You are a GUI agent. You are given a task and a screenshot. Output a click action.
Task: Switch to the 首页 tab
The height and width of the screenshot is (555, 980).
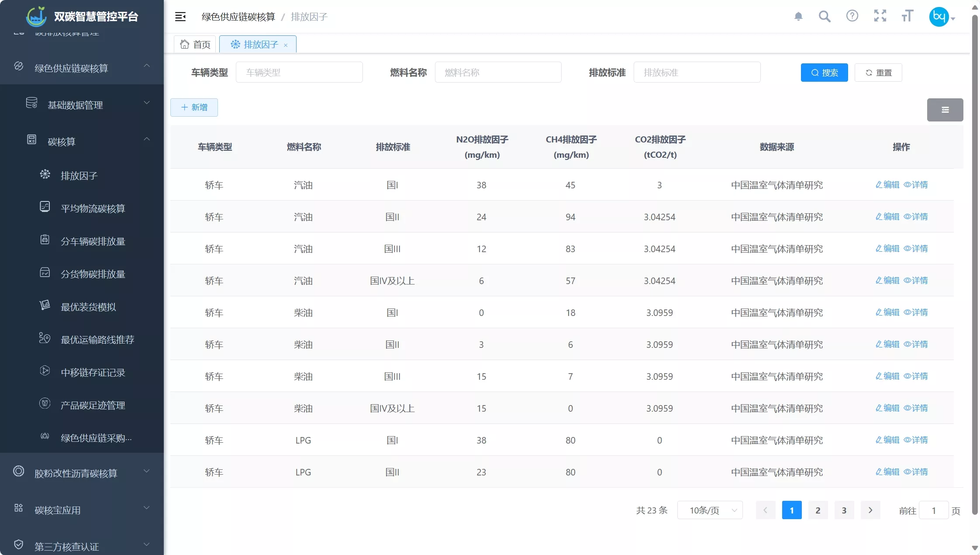tap(195, 44)
